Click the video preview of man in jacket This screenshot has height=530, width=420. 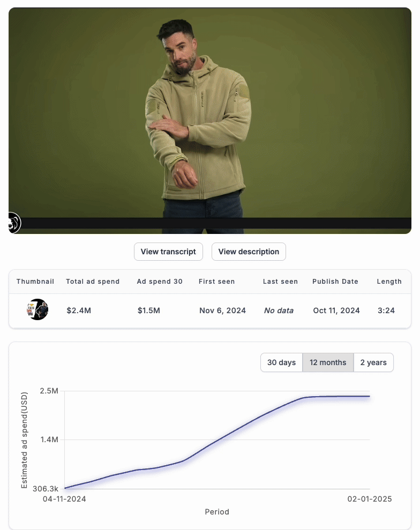(x=210, y=115)
